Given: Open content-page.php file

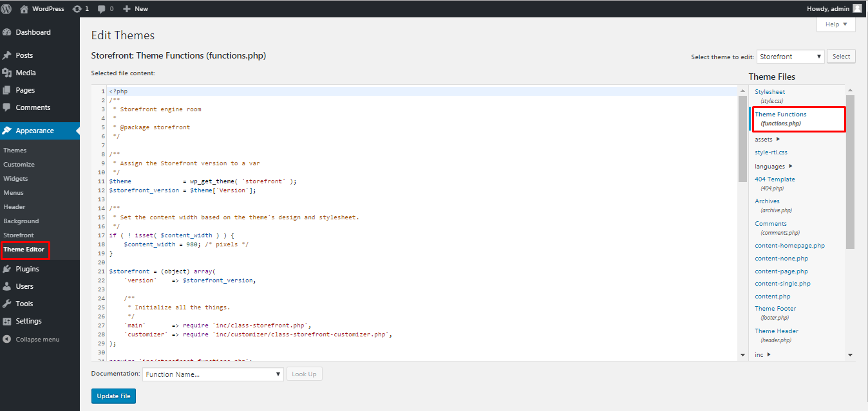Looking at the screenshot, I should 781,271.
